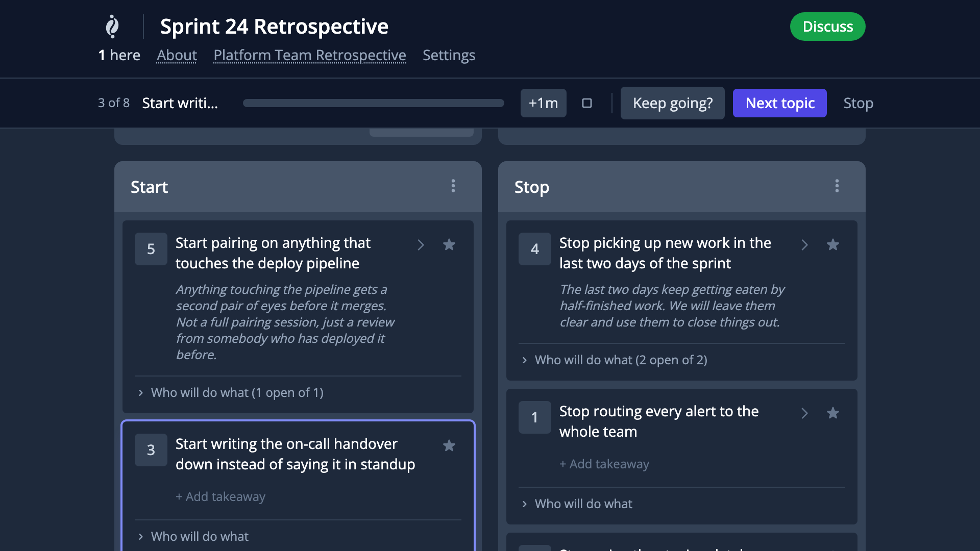Image resolution: width=980 pixels, height=551 pixels.
Task: Expand 'Who will do what (2 open of 2)'
Action: click(x=615, y=360)
